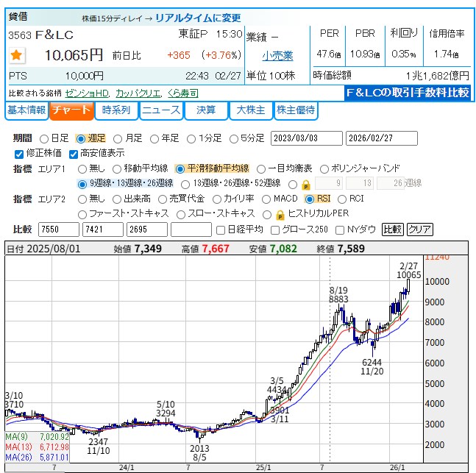Select the 週足 weekly period radio button

coord(81,138)
